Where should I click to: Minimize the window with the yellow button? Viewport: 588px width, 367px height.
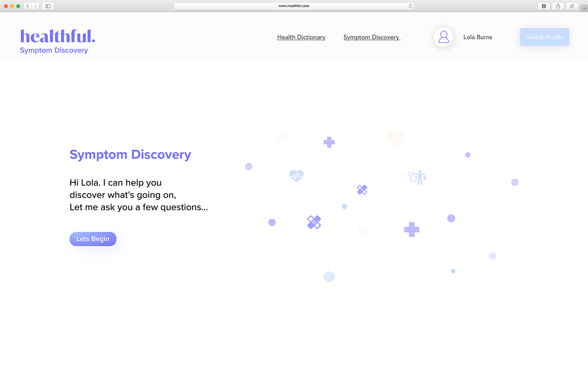12,6
